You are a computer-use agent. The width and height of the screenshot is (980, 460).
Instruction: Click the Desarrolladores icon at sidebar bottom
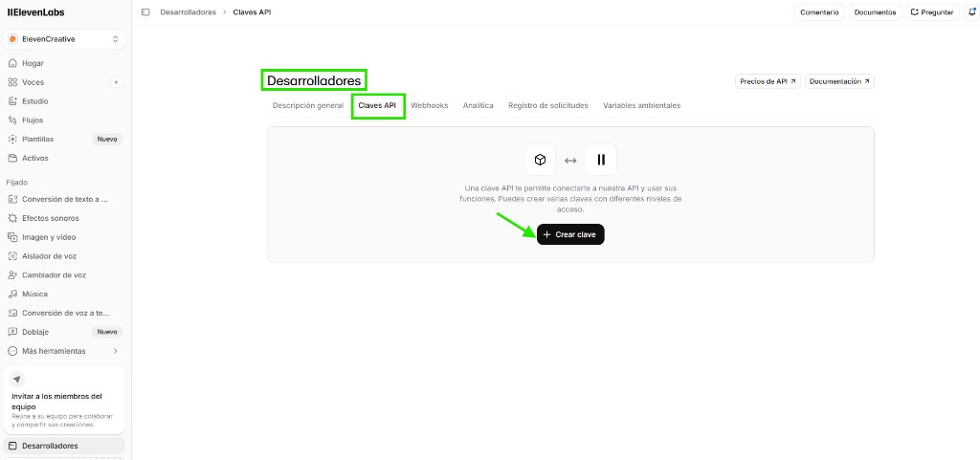click(x=12, y=446)
